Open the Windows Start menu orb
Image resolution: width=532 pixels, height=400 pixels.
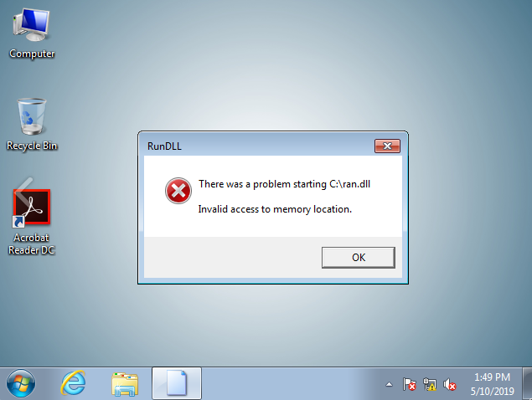coord(21,383)
